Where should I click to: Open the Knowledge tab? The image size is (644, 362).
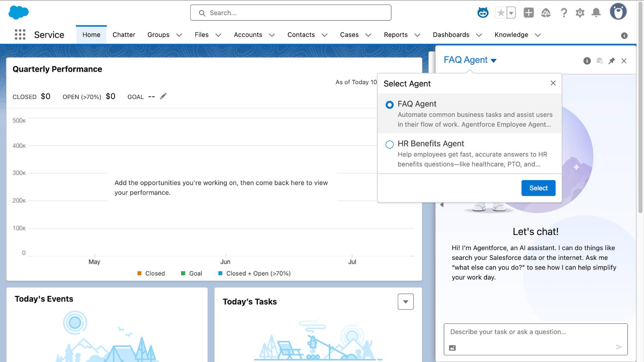point(512,35)
